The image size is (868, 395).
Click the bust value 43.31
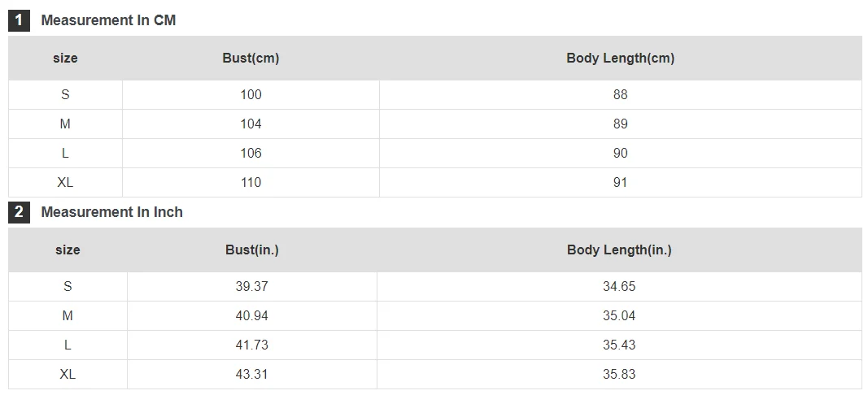coord(252,375)
